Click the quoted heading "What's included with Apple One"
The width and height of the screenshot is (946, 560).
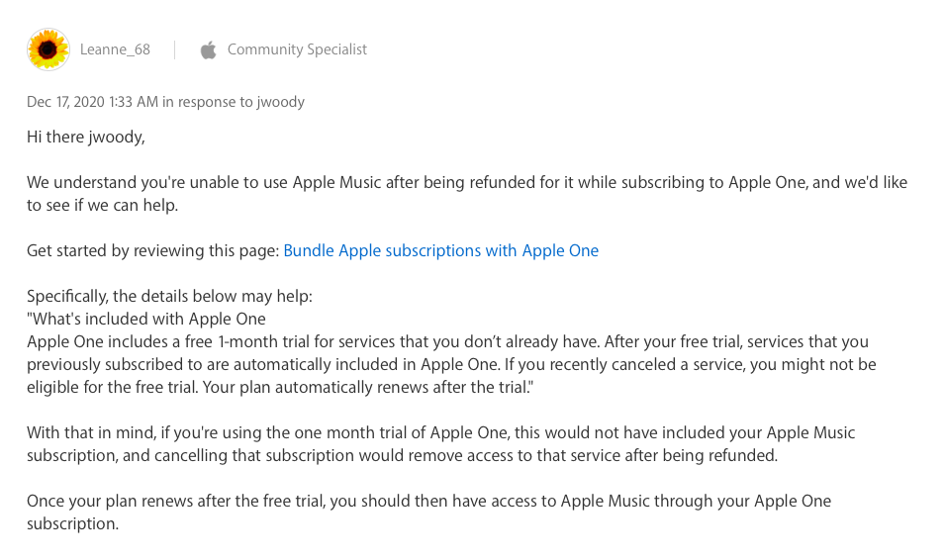(x=146, y=319)
